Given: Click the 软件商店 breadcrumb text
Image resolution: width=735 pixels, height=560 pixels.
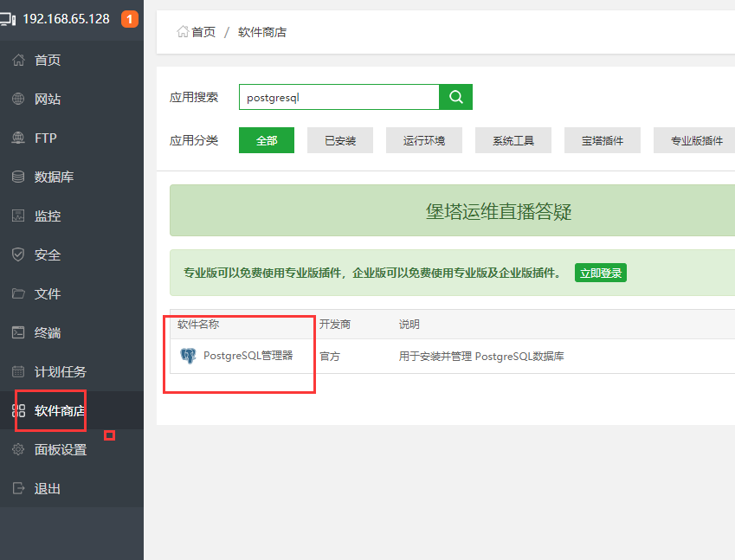Looking at the screenshot, I should coord(262,32).
